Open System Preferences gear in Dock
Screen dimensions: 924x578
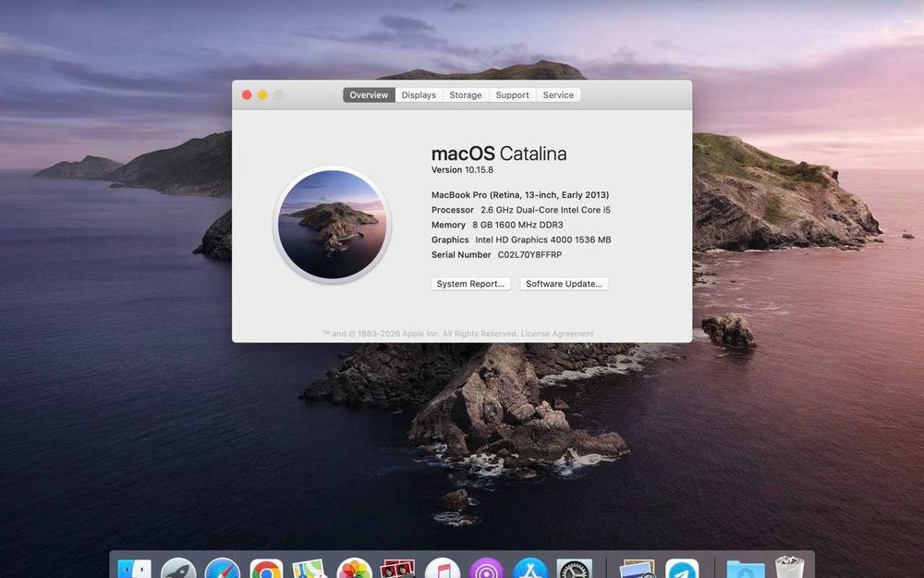click(575, 569)
